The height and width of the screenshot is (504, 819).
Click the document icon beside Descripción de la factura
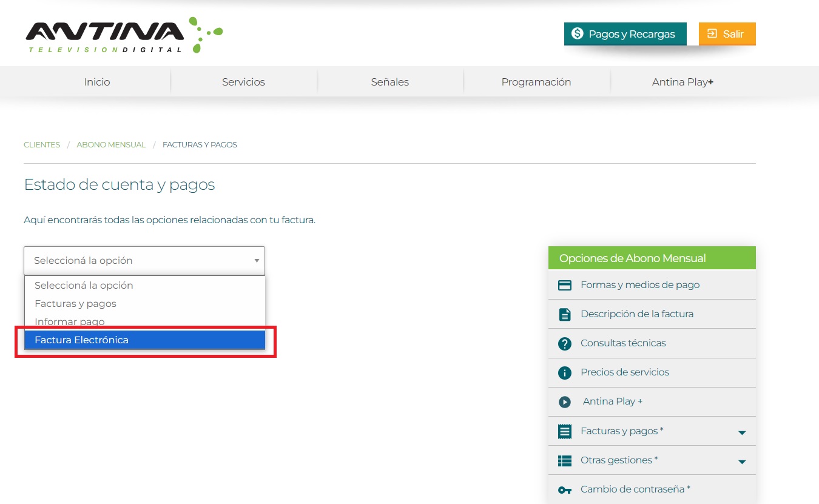[x=565, y=314]
